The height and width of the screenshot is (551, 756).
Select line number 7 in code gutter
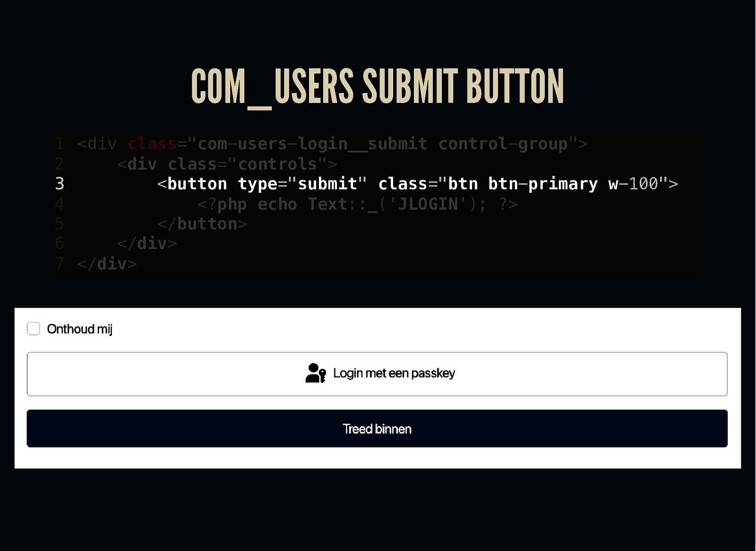click(60, 264)
